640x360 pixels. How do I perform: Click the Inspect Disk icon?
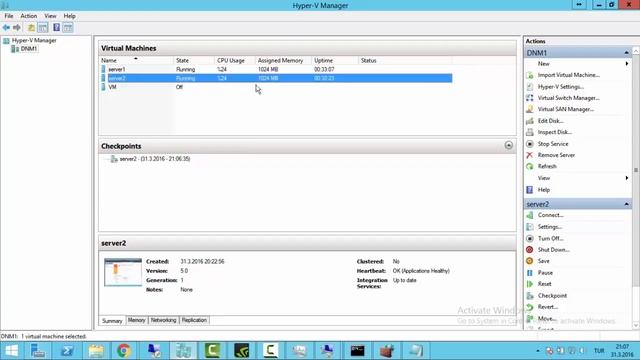tap(530, 132)
